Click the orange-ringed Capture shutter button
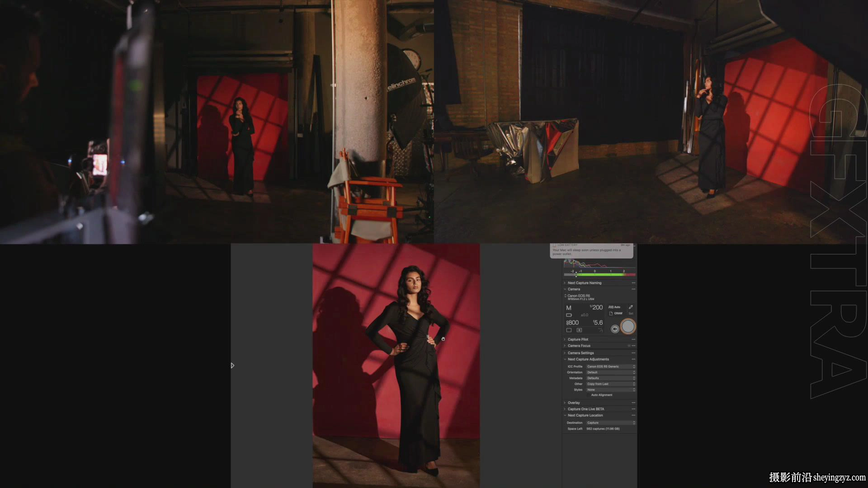The height and width of the screenshot is (488, 868). (x=628, y=326)
